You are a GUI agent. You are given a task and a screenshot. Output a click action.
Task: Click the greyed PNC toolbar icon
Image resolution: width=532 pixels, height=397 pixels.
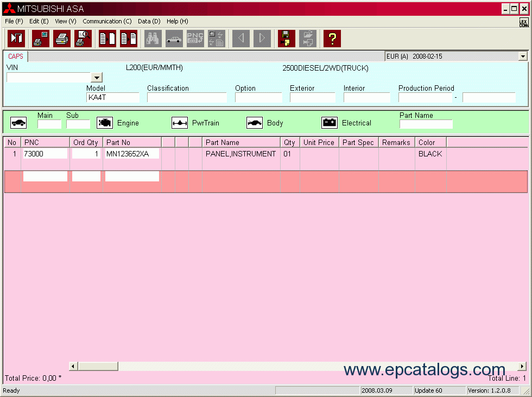click(x=195, y=39)
